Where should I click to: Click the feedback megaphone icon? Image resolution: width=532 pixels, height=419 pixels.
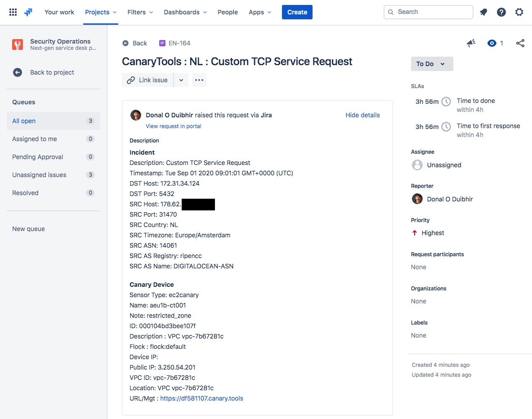click(x=471, y=43)
